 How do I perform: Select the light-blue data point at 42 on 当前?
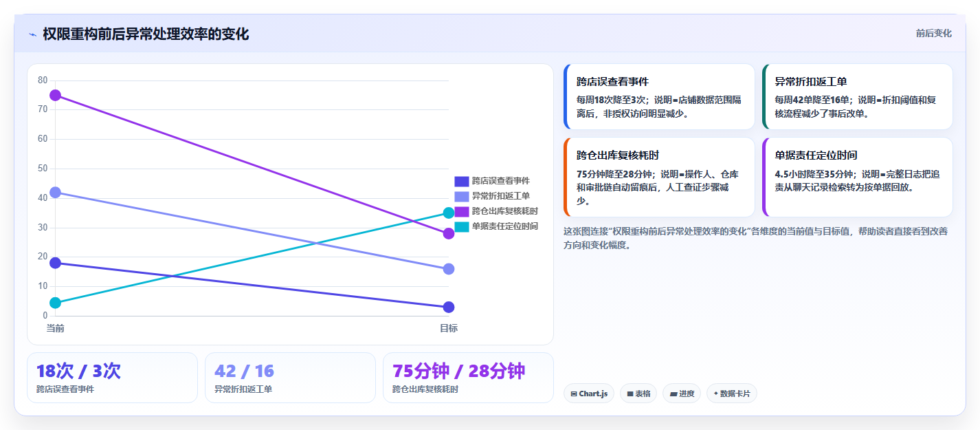point(56,192)
